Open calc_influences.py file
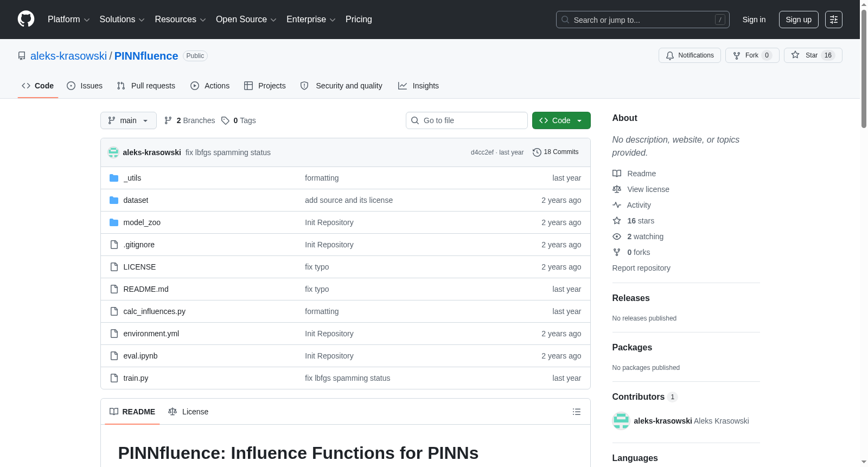The width and height of the screenshot is (868, 467). pyautogui.click(x=154, y=311)
